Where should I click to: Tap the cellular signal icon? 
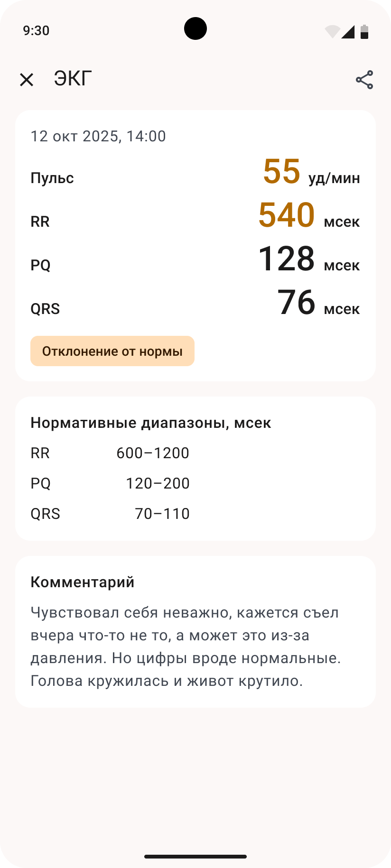pos(348,31)
